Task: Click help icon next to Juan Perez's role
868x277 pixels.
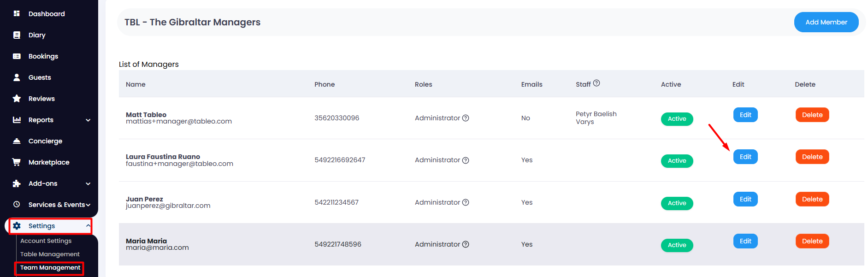Action: 466,202
